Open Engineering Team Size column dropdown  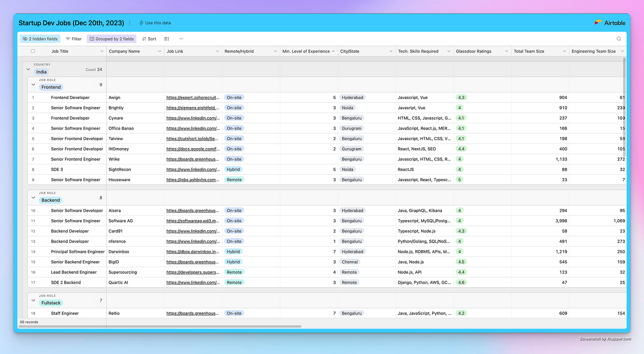pyautogui.click(x=622, y=51)
